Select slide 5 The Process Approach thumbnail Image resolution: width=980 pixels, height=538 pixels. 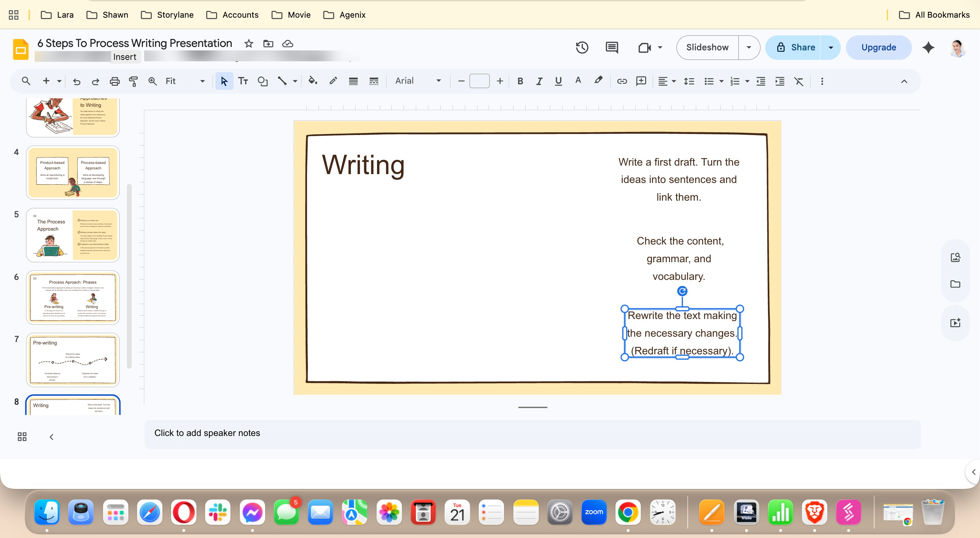(x=73, y=235)
